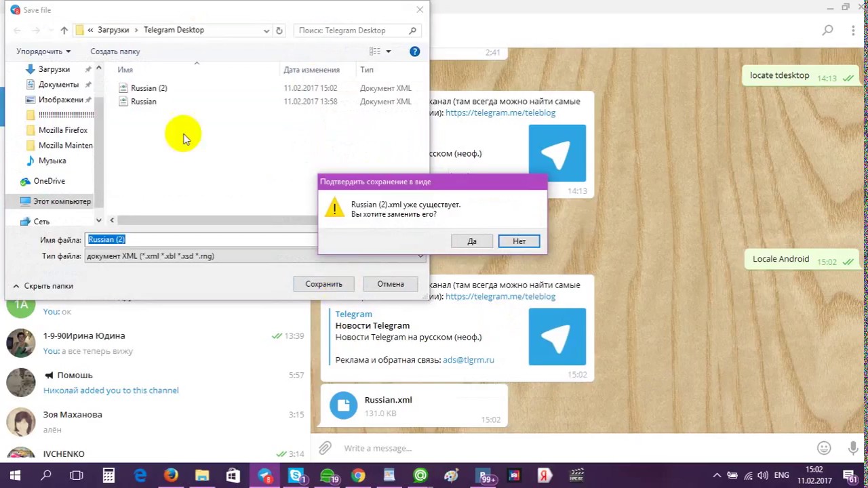868x488 pixels.
Task: Open the Упорядочить dropdown menu
Action: click(x=43, y=52)
